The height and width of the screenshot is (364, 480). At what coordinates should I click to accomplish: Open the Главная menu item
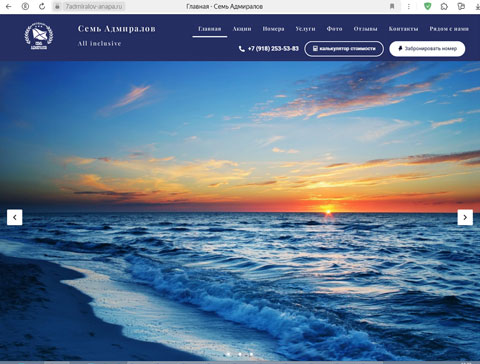(210, 29)
